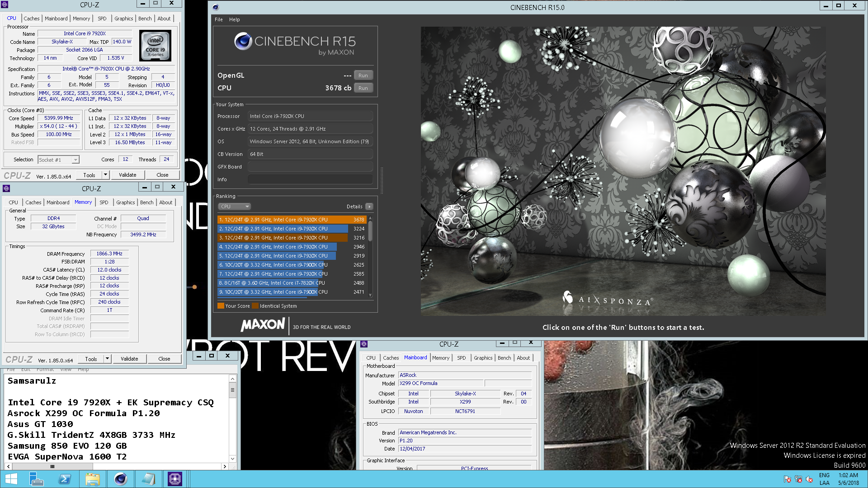Open the Tools dropdown arrow in the Memory window
The height and width of the screenshot is (488, 868).
point(107,359)
